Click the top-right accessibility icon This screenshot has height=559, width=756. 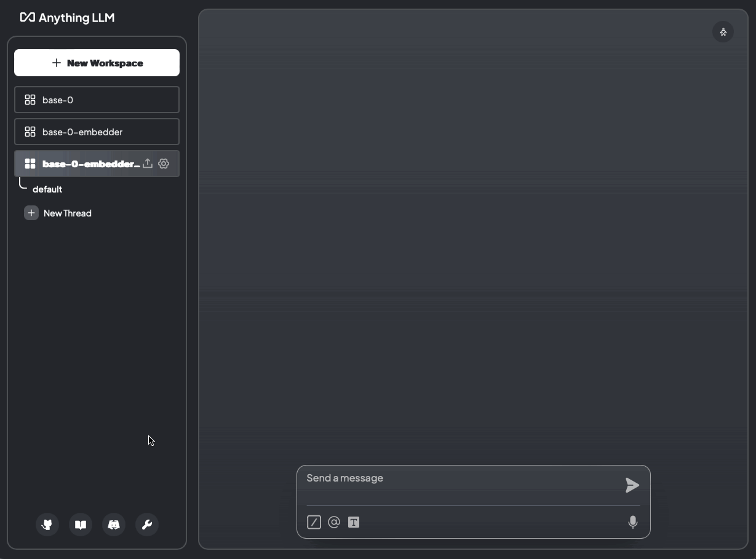(723, 32)
